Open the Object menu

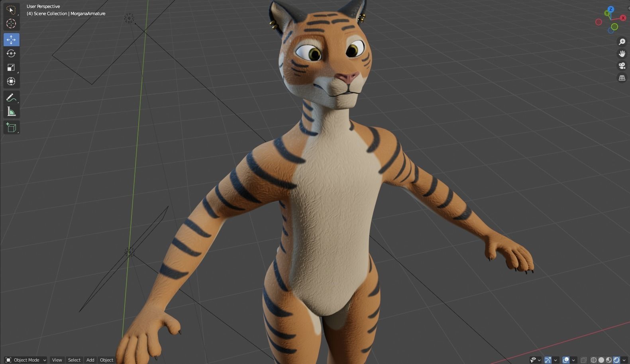coord(106,360)
